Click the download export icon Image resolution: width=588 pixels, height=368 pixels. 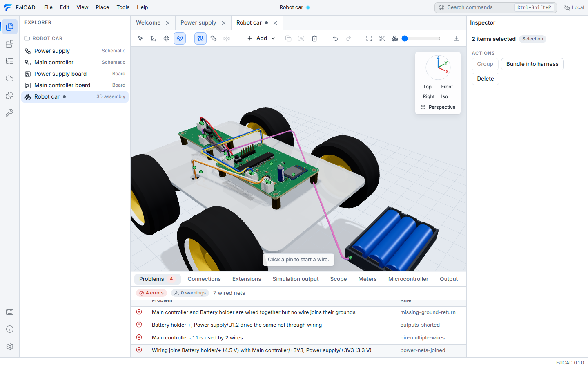[457, 38]
